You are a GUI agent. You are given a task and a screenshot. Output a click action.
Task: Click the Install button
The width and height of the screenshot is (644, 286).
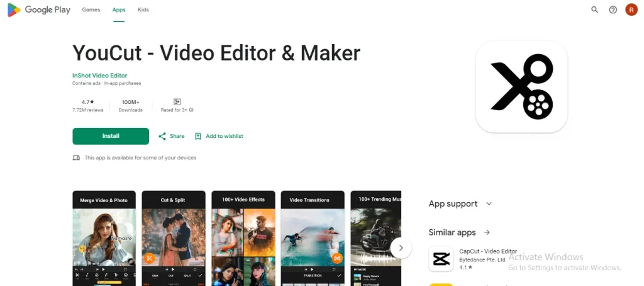tap(111, 136)
